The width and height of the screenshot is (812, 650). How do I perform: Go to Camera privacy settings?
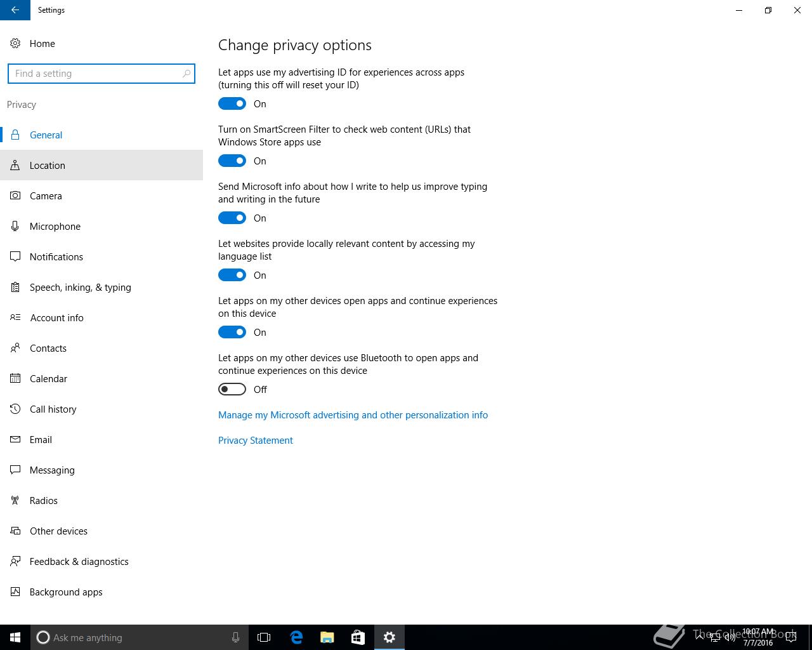coord(101,196)
